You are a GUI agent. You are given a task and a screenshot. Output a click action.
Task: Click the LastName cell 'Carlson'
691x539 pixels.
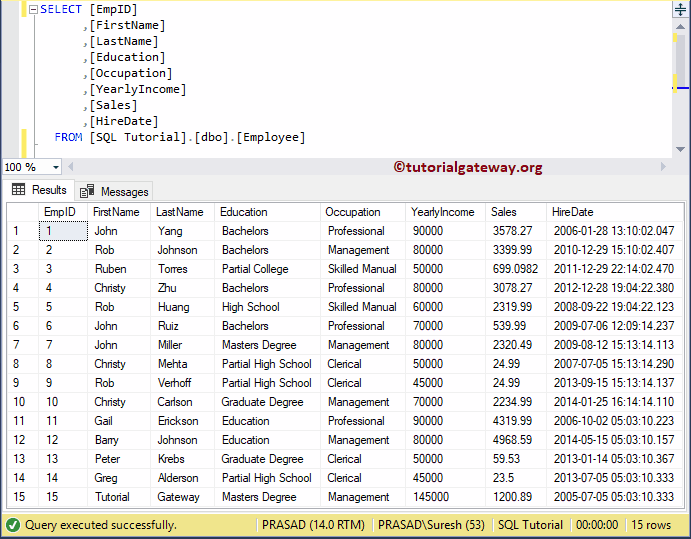click(182, 401)
